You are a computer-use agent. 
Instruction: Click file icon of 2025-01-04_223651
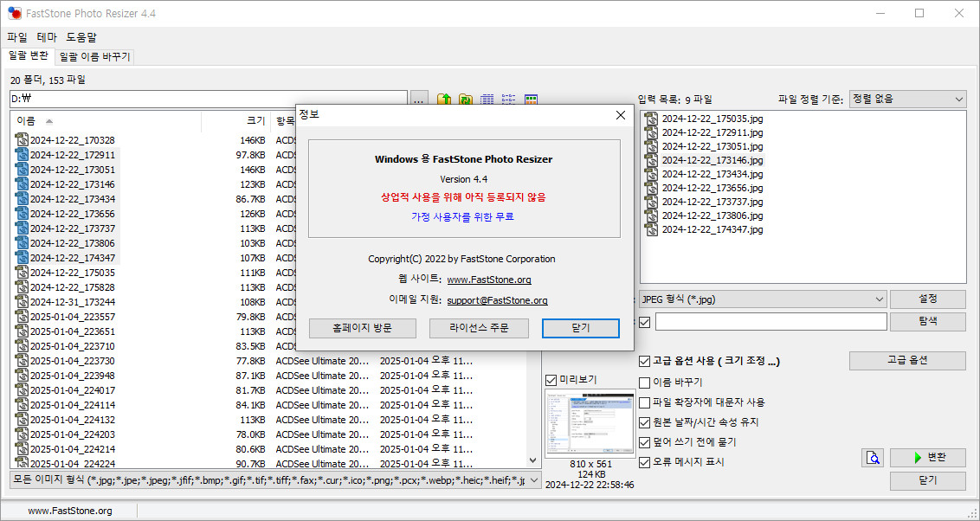(22, 331)
